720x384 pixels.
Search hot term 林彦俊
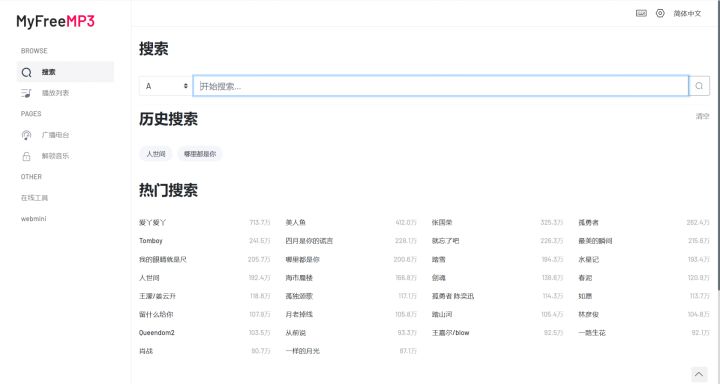tap(588, 315)
